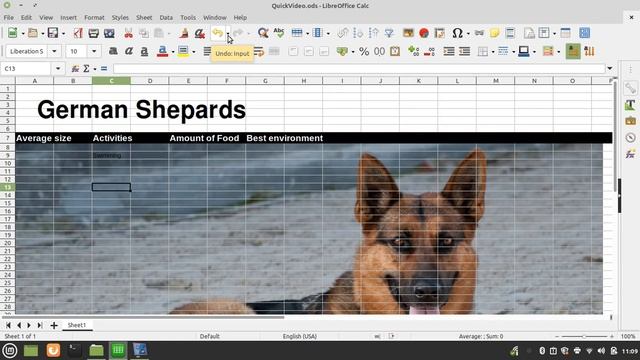640x360 pixels.
Task: Open the Name Box dropdown arrow
Action: (x=58, y=69)
